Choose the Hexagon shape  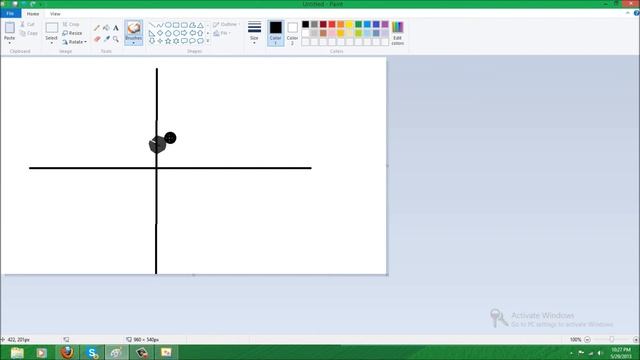click(x=176, y=33)
